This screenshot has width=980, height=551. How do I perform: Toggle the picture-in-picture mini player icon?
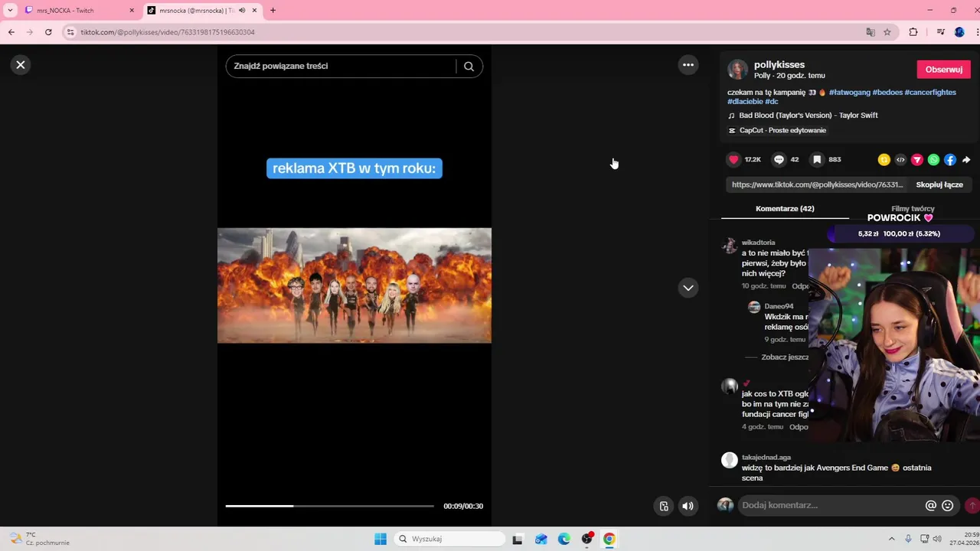click(x=664, y=506)
